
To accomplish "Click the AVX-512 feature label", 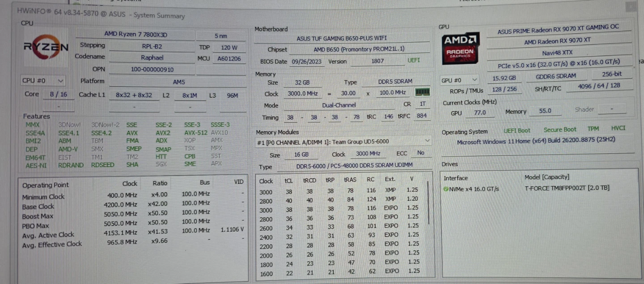I will [x=195, y=133].
